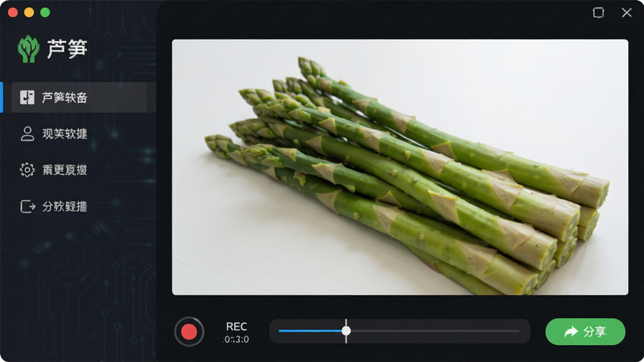Click the 芦笋 app title
This screenshot has width=644, height=362.
tap(67, 49)
